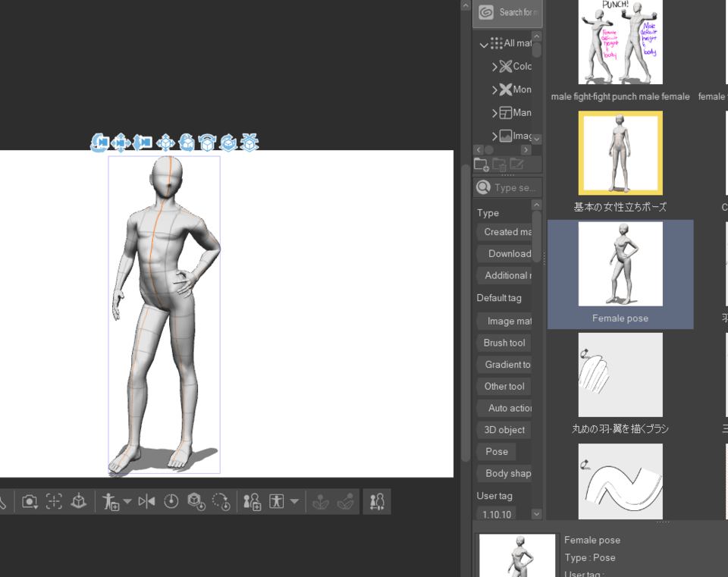Click the delete material folder icon
The image size is (728, 577).
point(499,164)
